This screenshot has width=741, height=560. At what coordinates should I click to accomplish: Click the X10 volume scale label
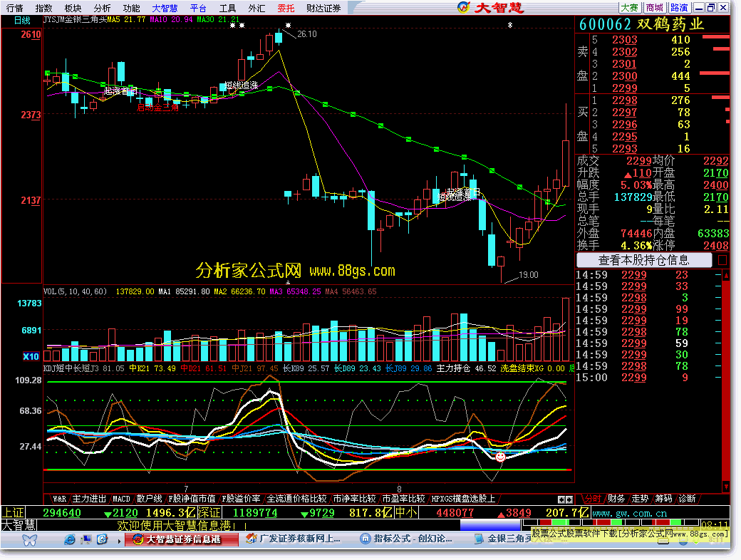pyautogui.click(x=31, y=356)
